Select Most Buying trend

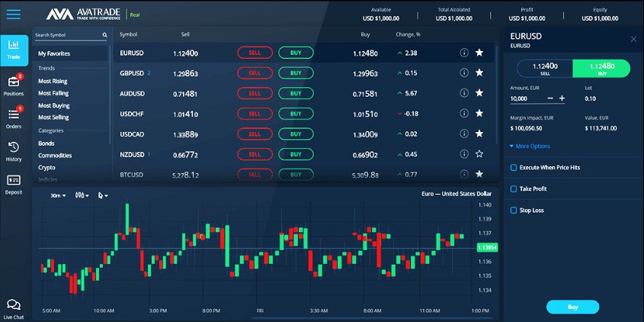click(54, 106)
